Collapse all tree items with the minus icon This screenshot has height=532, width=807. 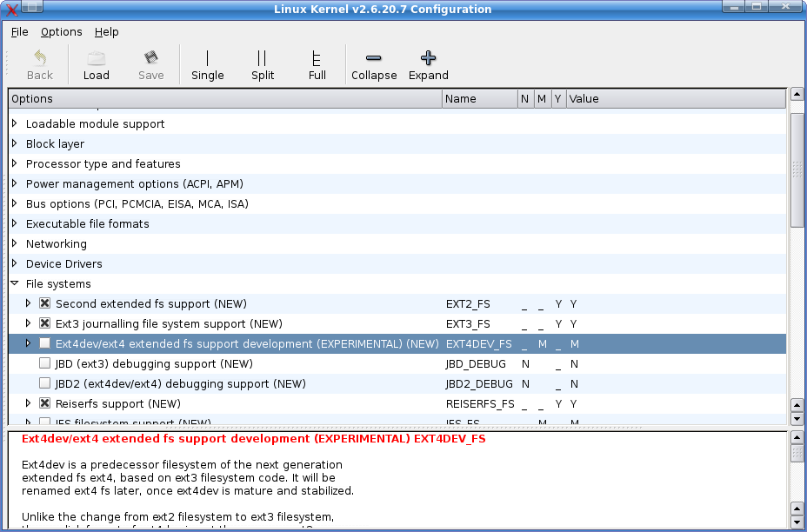(x=373, y=58)
